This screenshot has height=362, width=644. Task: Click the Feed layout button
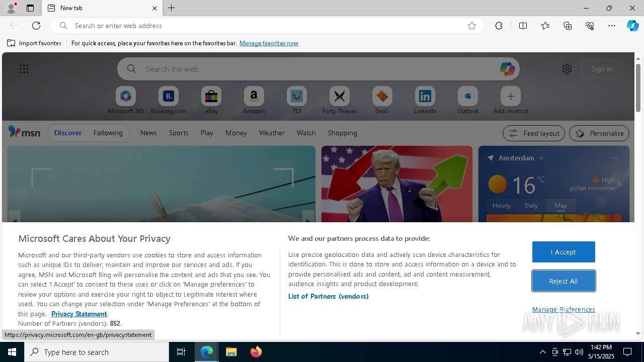point(534,133)
